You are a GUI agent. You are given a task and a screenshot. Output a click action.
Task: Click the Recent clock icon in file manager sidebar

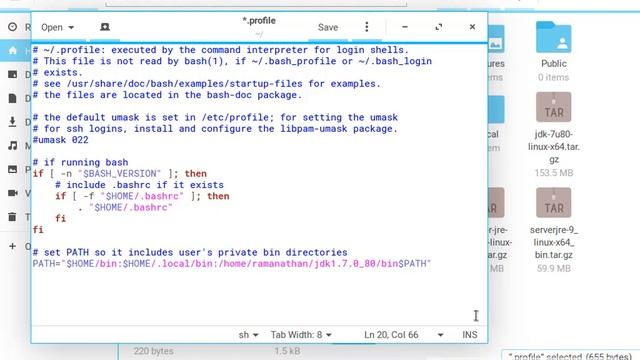pyautogui.click(x=13, y=27)
